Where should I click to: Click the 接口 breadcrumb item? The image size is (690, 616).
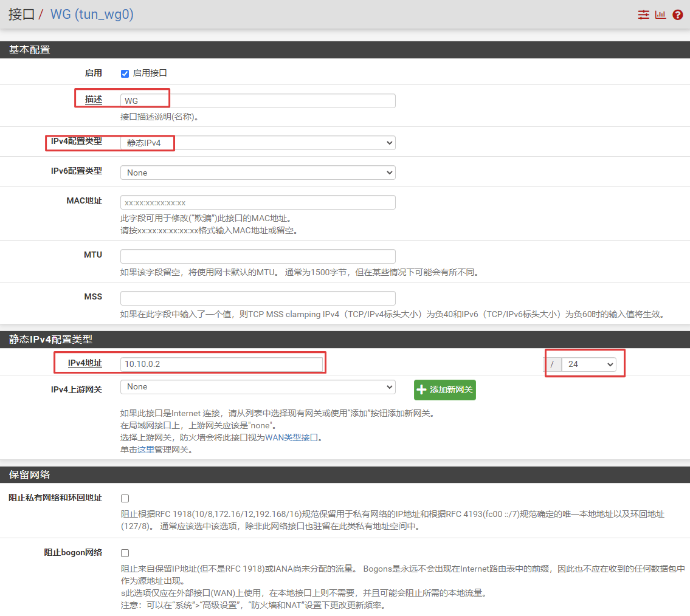click(21, 15)
